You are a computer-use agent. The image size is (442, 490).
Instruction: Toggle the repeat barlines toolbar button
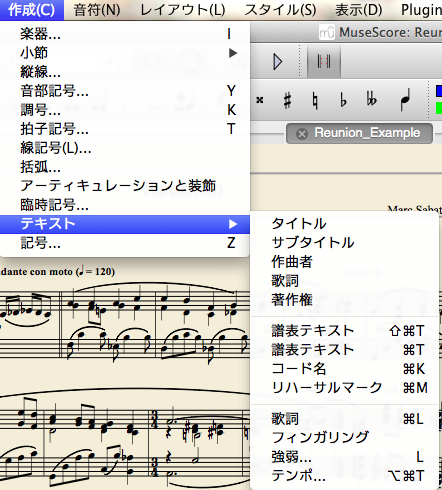click(324, 62)
